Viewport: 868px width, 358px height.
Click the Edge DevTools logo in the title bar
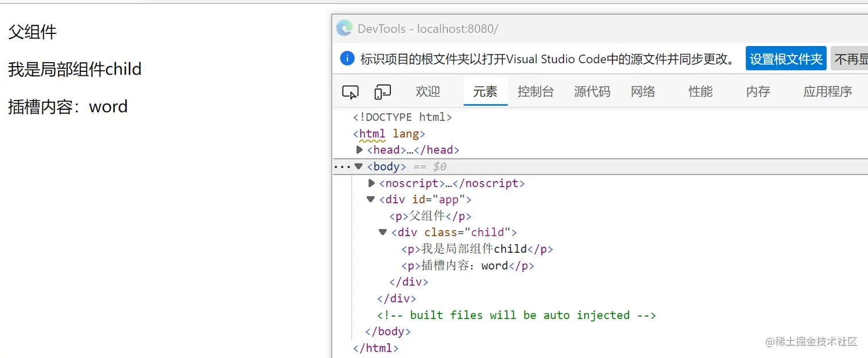pos(344,28)
